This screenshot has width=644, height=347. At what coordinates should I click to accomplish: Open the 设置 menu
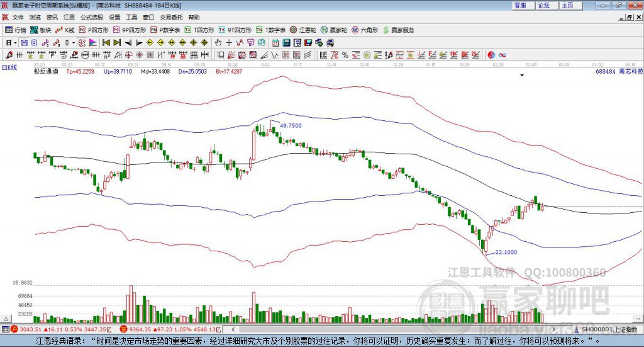pos(114,17)
